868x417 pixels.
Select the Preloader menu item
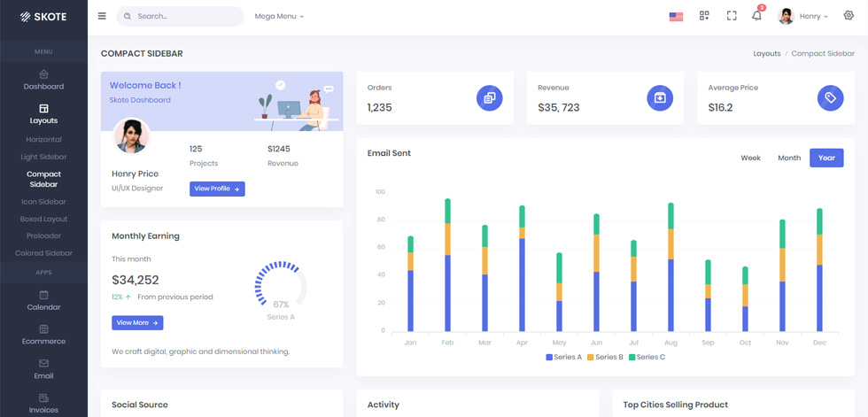coord(43,236)
